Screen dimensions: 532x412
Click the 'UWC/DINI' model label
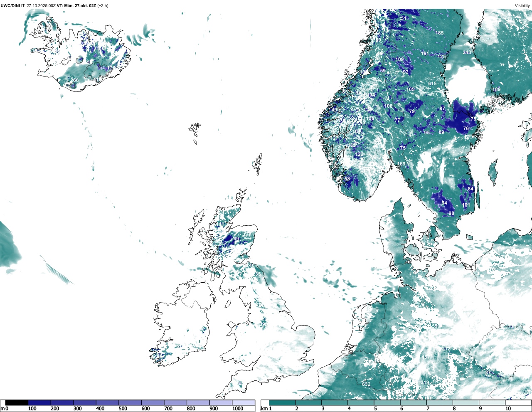pyautogui.click(x=10, y=6)
